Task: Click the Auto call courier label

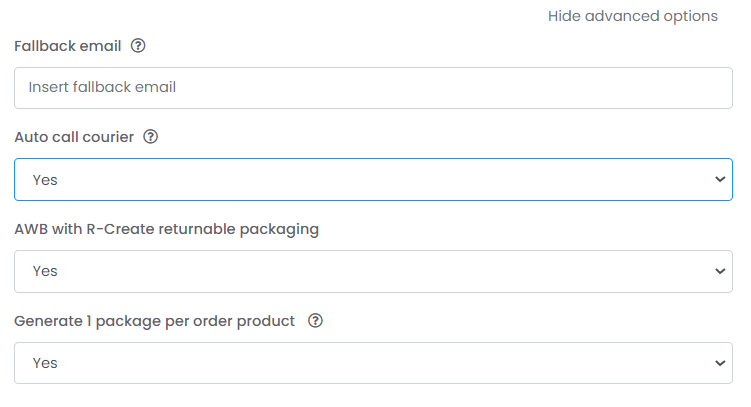Action: point(74,137)
